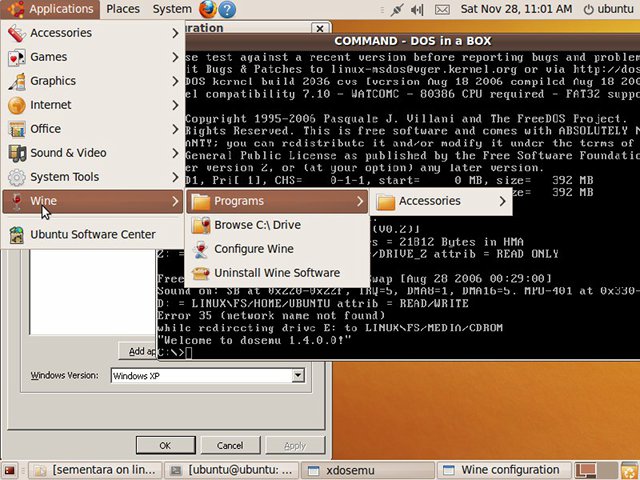Image resolution: width=640 pixels, height=480 pixels.
Task: Switch to Wine configuration taskbar button
Action: pyautogui.click(x=504, y=471)
